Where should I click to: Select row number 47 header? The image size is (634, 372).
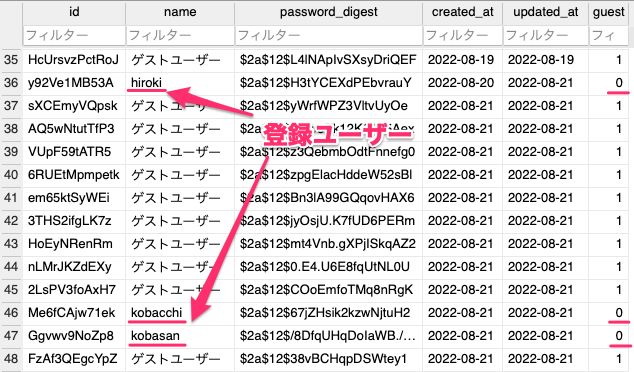coord(11,336)
